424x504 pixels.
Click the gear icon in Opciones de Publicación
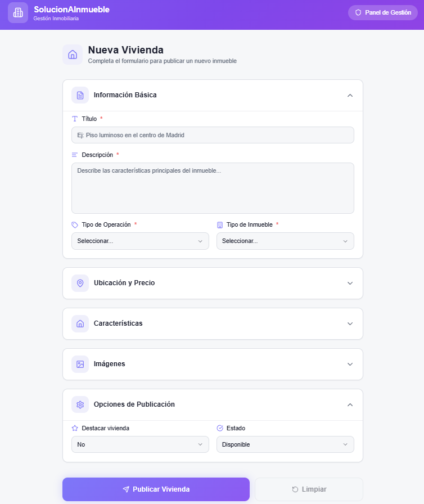click(80, 404)
